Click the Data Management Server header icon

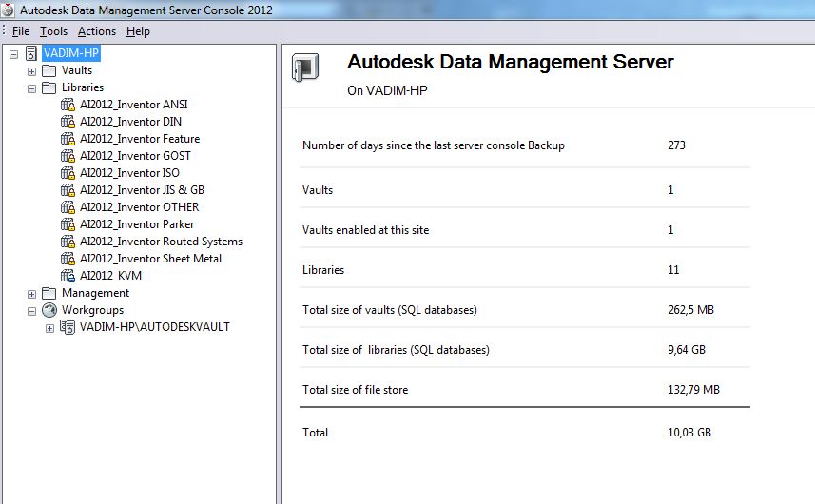pyautogui.click(x=305, y=68)
